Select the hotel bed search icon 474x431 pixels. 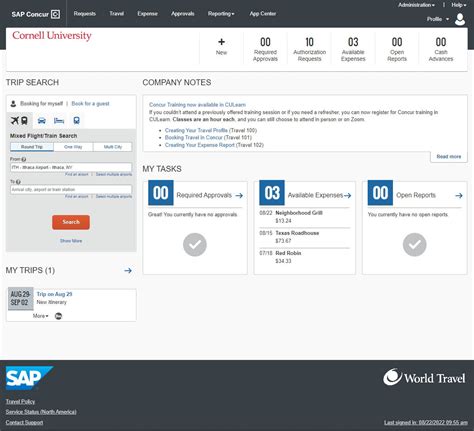[x=59, y=120]
